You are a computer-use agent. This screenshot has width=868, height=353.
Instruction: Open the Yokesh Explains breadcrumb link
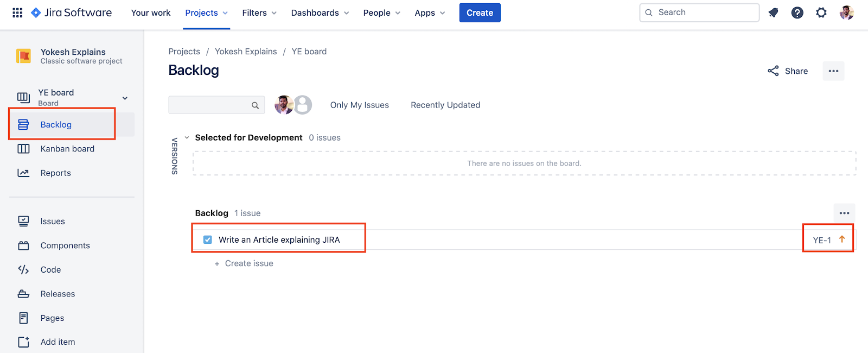[246, 52]
